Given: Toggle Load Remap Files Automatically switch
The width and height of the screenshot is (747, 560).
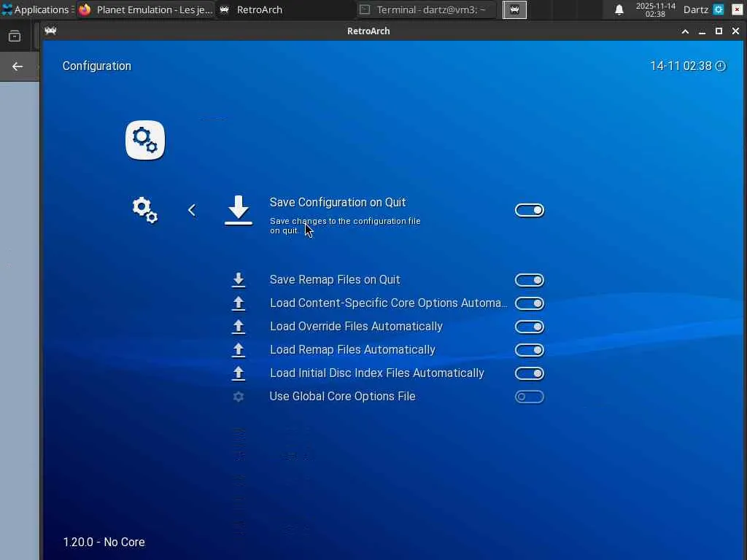Looking at the screenshot, I should coord(530,350).
